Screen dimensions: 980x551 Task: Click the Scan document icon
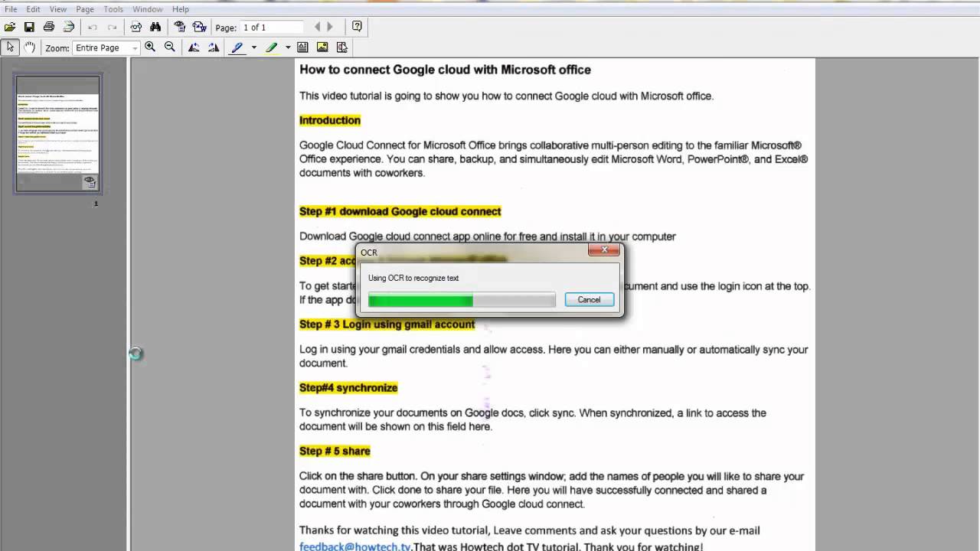[69, 27]
